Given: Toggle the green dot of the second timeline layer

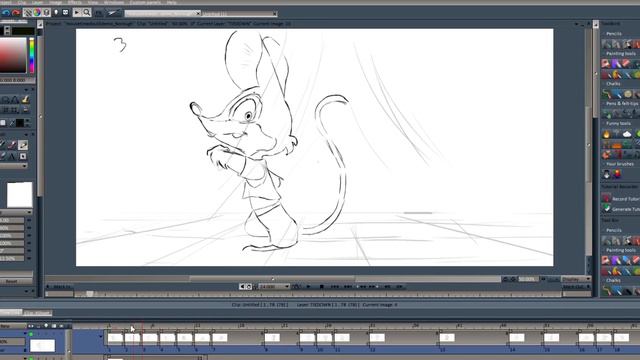Looking at the screenshot, I should [x=31, y=358].
